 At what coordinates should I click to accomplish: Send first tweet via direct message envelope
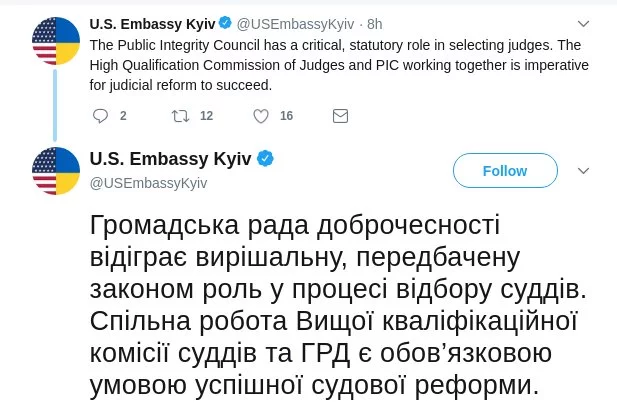click(x=340, y=116)
